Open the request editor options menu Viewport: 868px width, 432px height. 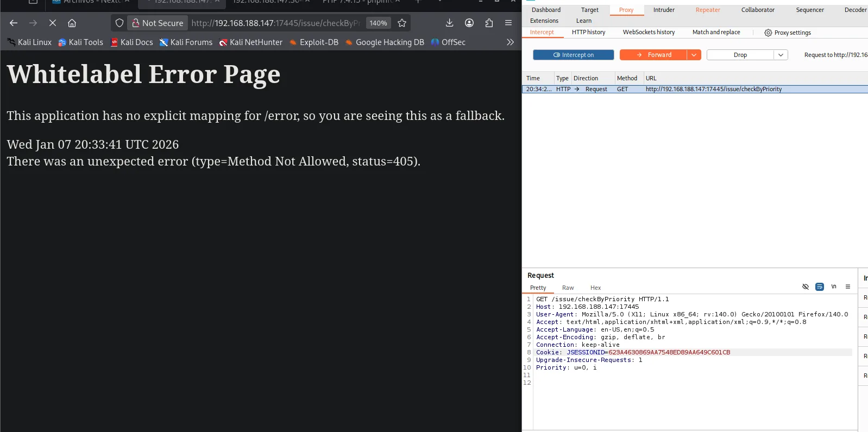[848, 287]
